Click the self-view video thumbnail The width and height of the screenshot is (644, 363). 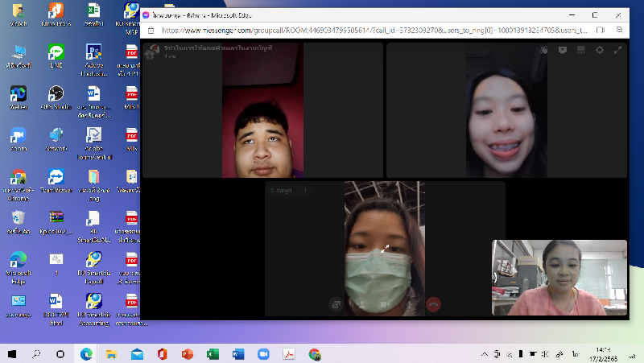559,277
